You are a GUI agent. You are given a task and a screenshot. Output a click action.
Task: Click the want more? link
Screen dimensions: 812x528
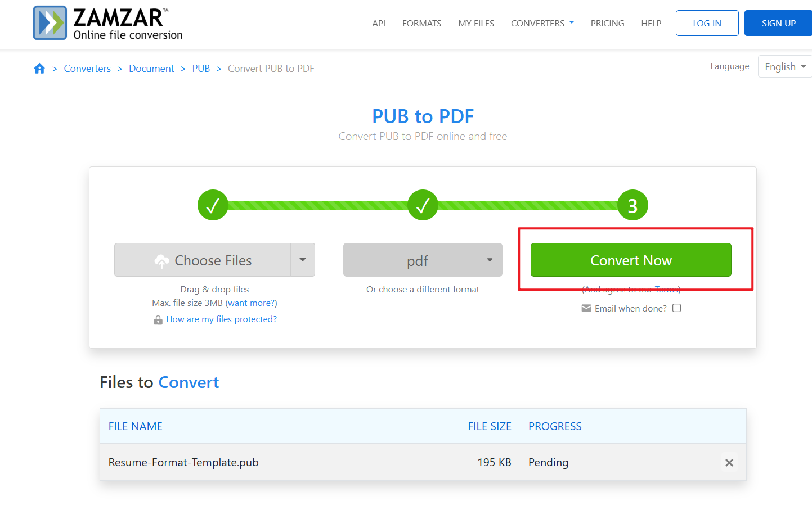tap(251, 303)
